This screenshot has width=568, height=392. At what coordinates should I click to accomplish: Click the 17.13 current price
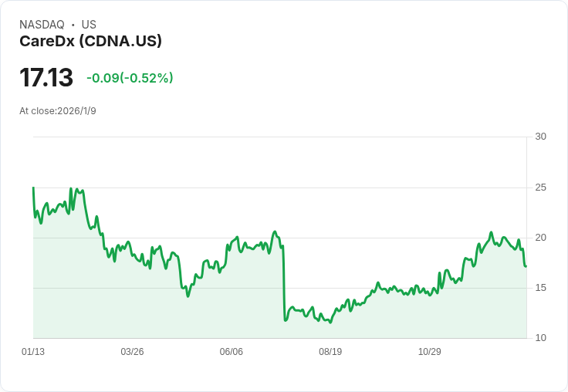point(46,78)
